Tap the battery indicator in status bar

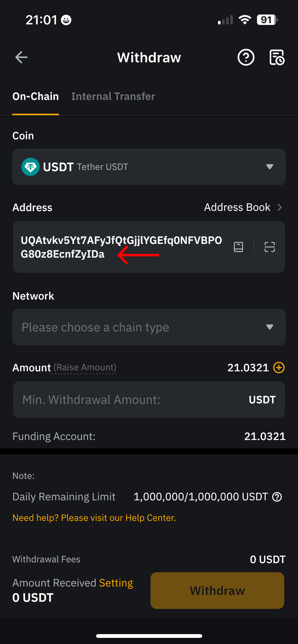coord(267,20)
